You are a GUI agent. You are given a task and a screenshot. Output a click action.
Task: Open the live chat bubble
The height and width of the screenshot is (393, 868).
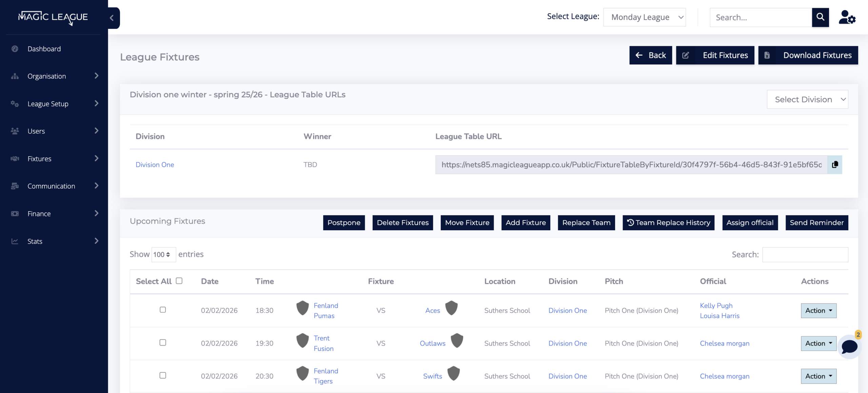[849, 347]
